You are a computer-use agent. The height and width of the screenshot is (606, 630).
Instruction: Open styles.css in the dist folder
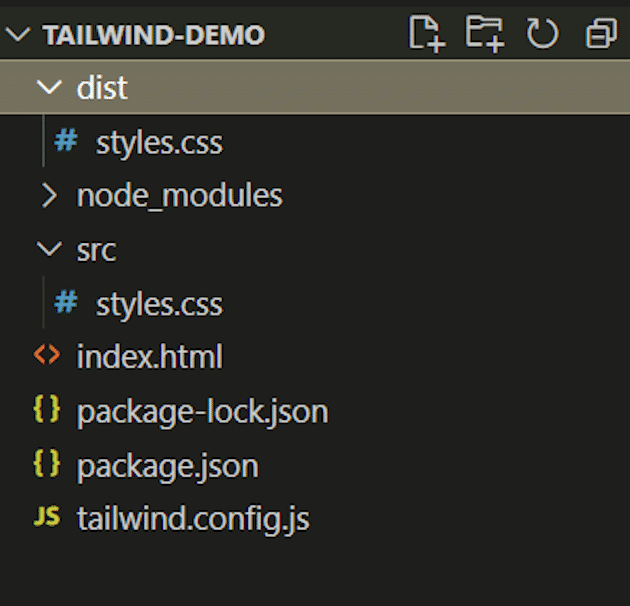tap(159, 143)
